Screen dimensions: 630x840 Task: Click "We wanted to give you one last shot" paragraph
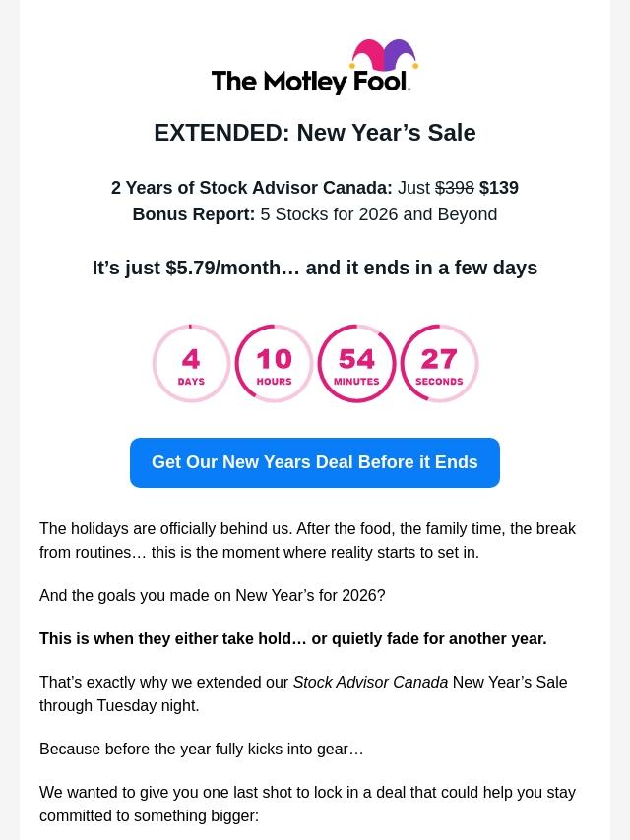(307, 804)
